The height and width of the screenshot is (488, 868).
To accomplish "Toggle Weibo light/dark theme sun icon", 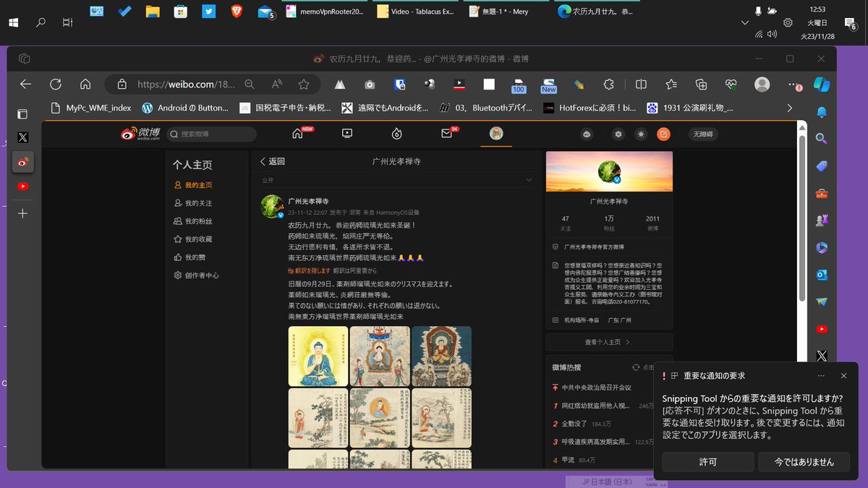I will (x=641, y=134).
